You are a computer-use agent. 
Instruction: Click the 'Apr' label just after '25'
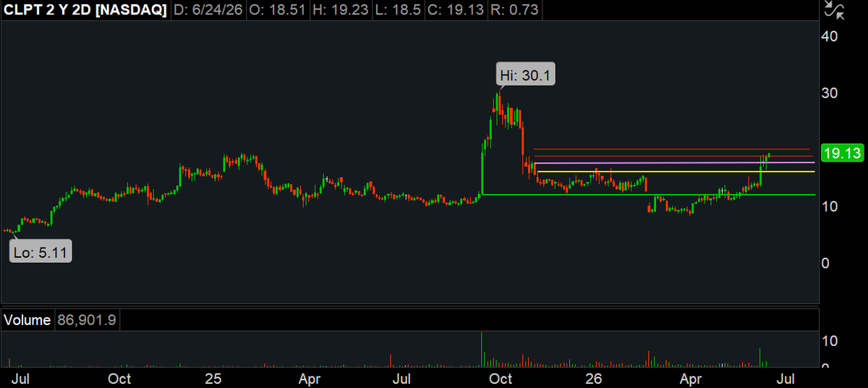pos(310,379)
